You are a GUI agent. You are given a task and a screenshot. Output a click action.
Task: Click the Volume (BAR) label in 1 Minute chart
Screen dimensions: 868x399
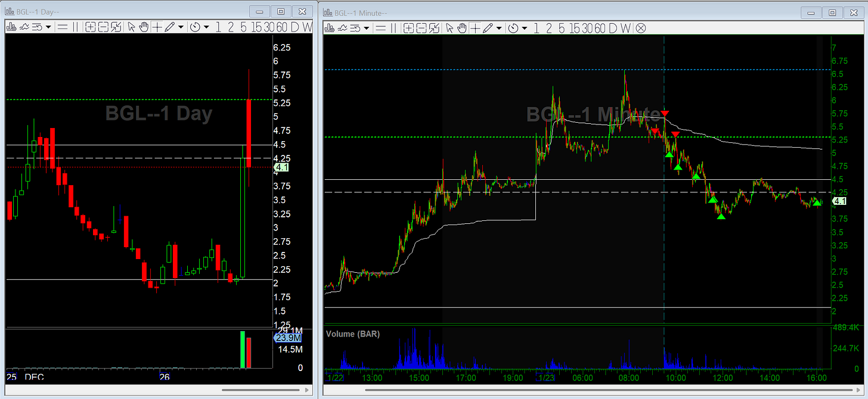353,334
